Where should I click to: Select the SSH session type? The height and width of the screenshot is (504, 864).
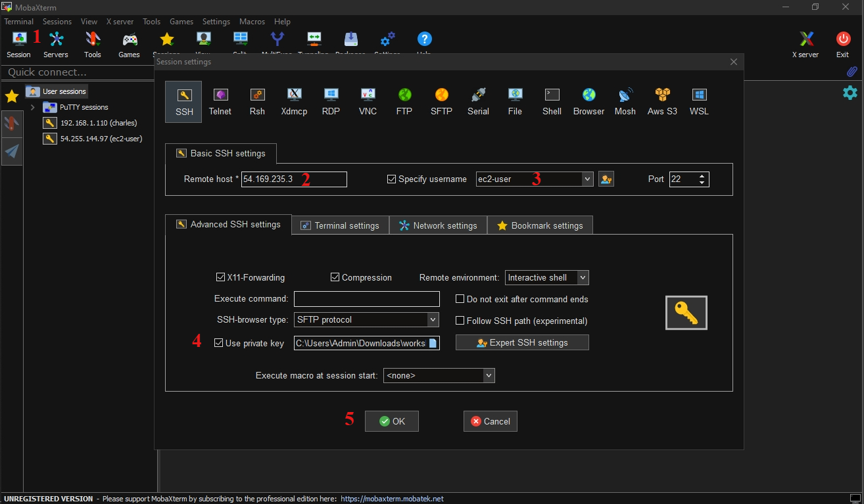pos(183,101)
